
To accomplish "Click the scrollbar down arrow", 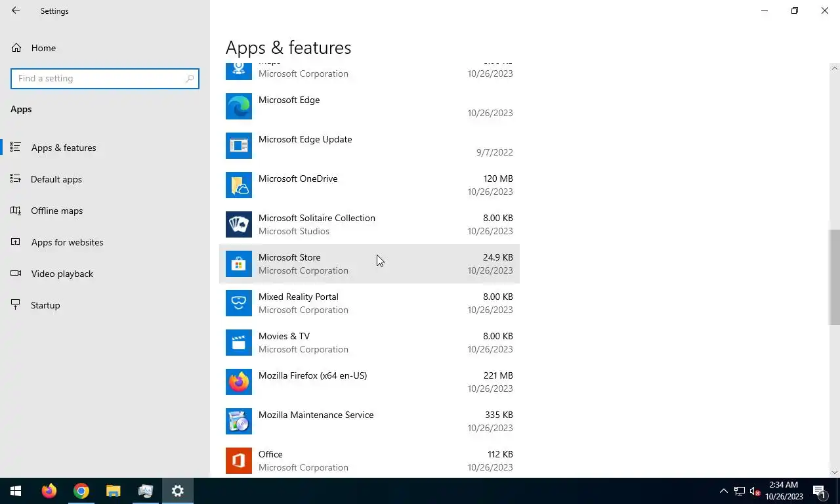I will tap(835, 472).
